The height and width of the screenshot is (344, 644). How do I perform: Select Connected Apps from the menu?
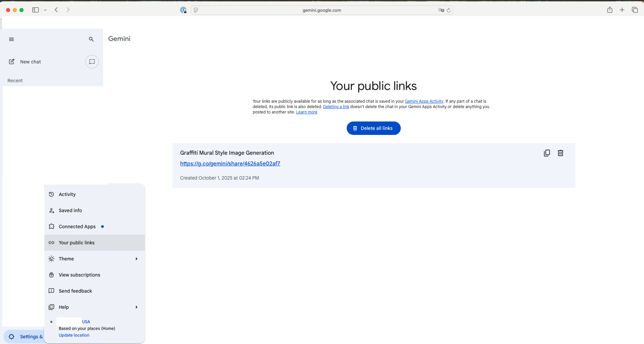click(x=77, y=227)
